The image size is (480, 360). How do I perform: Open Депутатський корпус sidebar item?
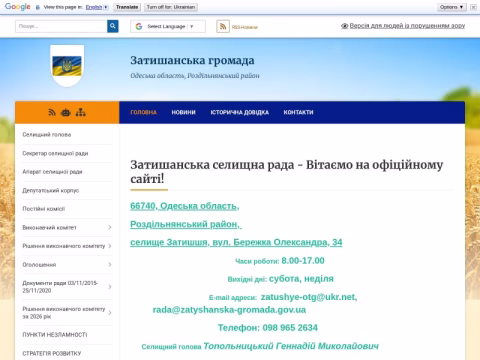point(51,190)
